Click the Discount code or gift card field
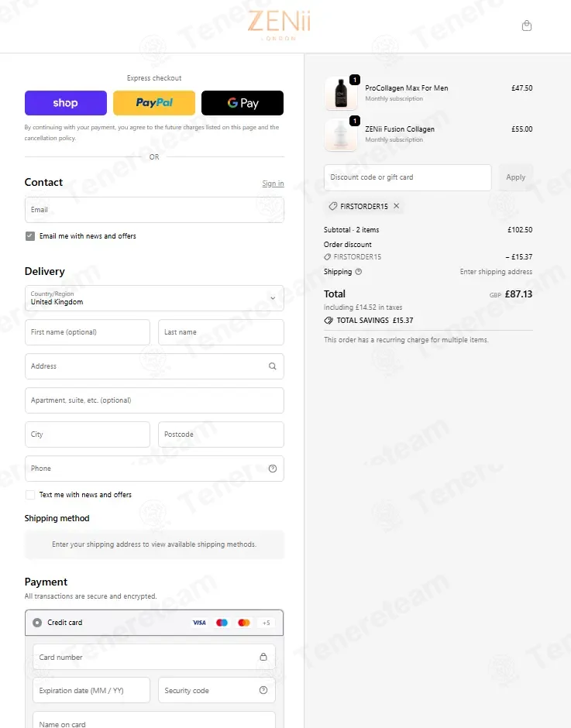Viewport: 571px width, 728px height. [408, 177]
